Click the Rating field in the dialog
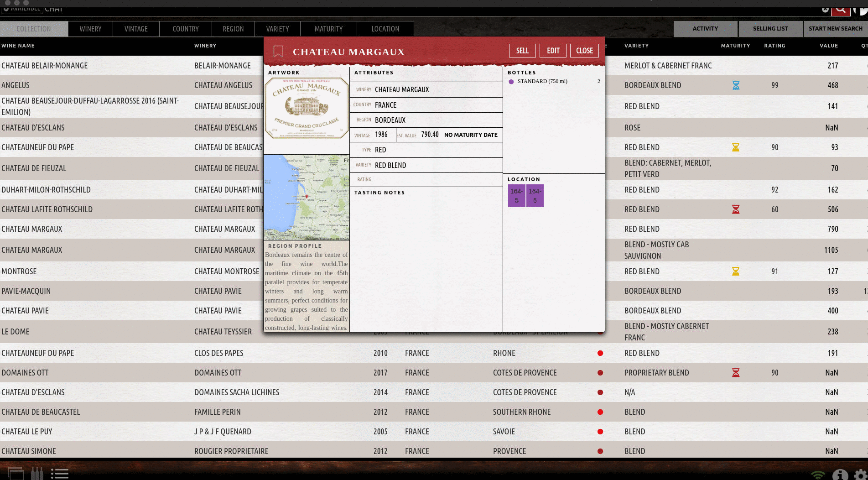The image size is (868, 480). (426, 179)
